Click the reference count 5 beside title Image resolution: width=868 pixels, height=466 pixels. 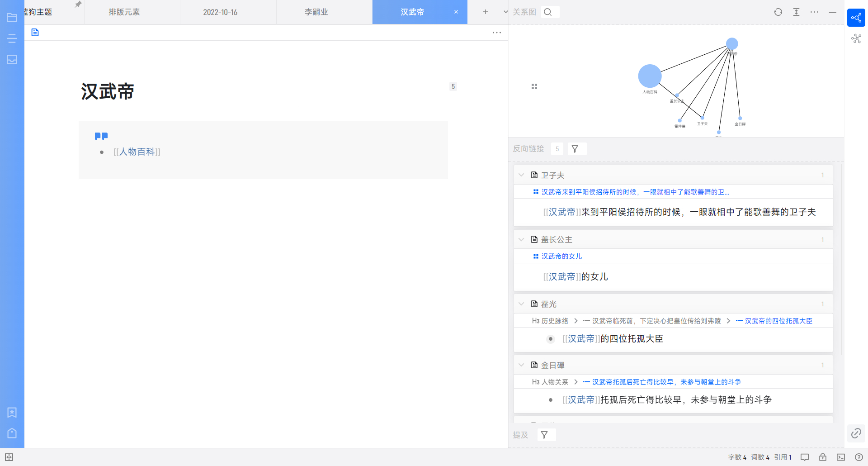point(453,86)
